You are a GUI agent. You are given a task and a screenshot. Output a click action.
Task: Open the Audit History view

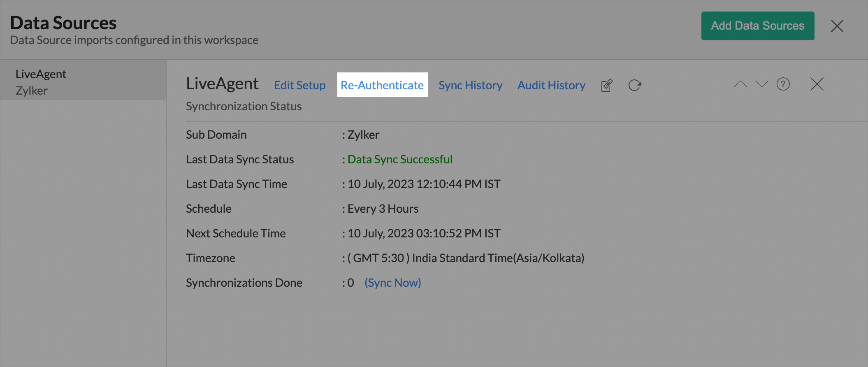pos(551,85)
